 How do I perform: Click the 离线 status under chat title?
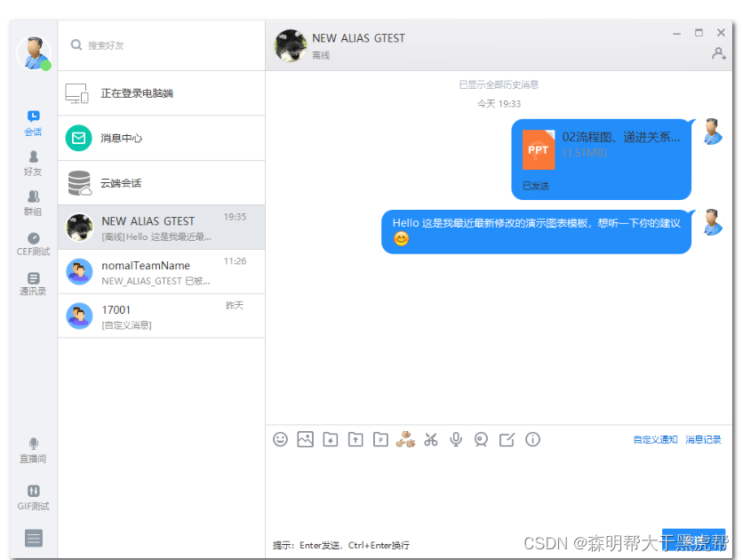click(x=321, y=55)
